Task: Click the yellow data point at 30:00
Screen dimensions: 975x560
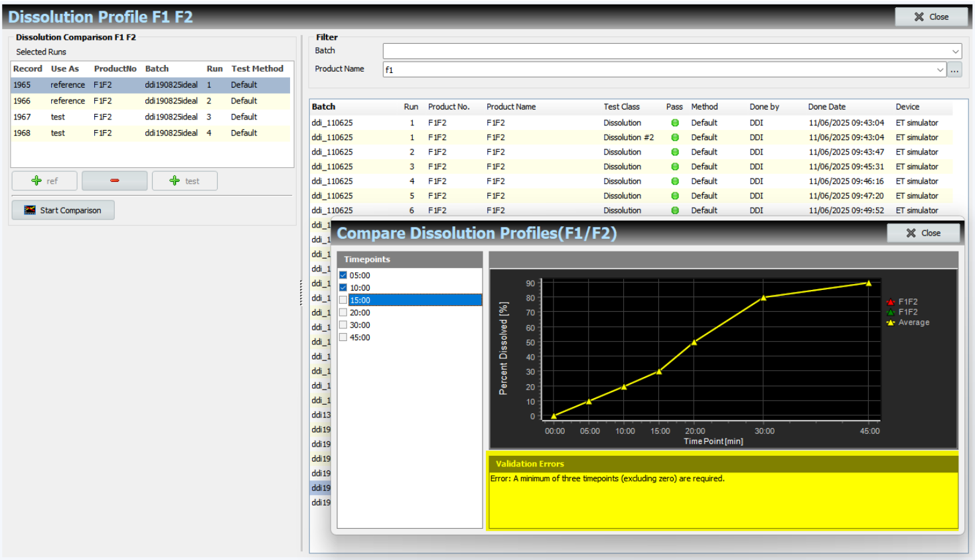Action: coord(764,297)
